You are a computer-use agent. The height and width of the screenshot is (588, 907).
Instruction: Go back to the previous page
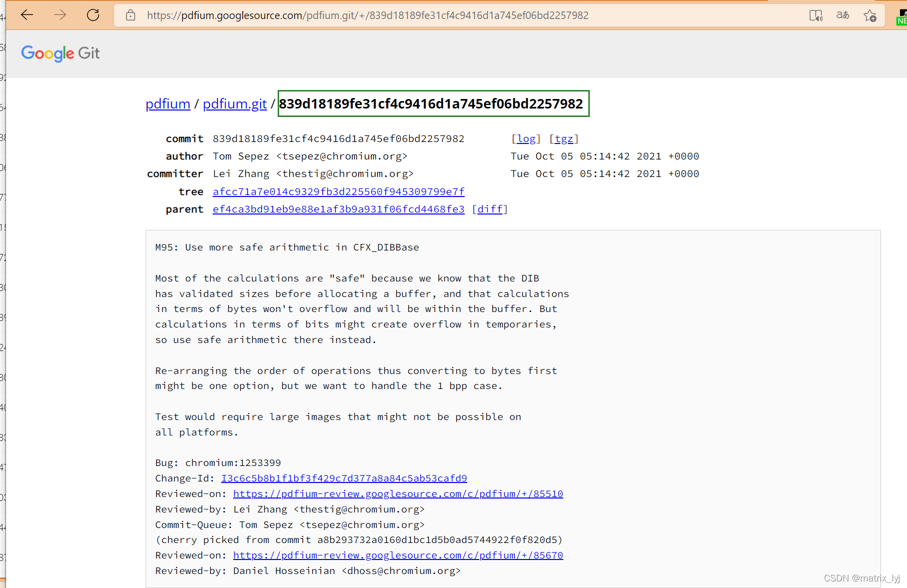pyautogui.click(x=27, y=15)
